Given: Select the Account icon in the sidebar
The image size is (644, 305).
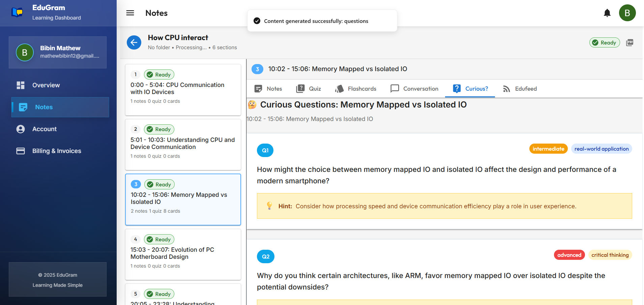Looking at the screenshot, I should coord(20,129).
